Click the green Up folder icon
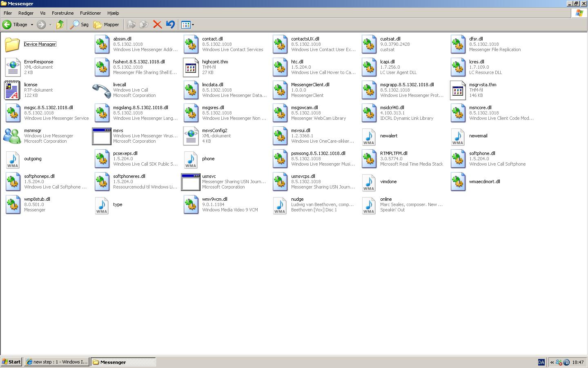Screen dimensions: 588x368 60,25
